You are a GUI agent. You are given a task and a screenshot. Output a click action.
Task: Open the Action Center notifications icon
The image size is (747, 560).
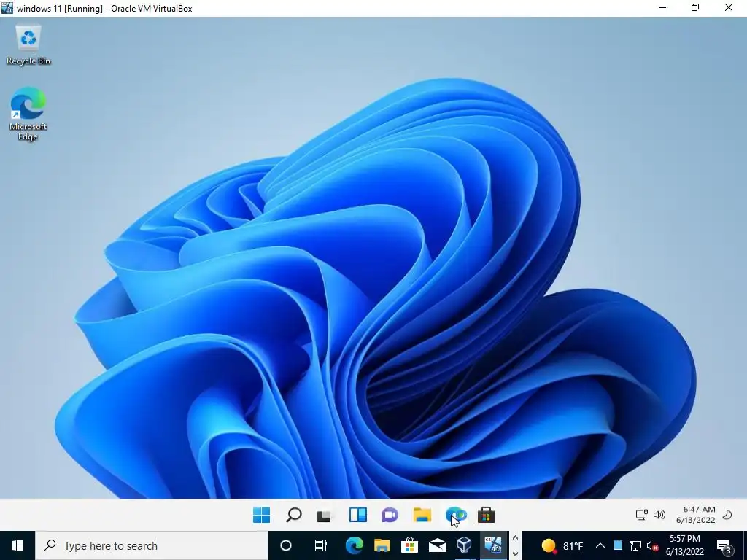click(x=724, y=545)
